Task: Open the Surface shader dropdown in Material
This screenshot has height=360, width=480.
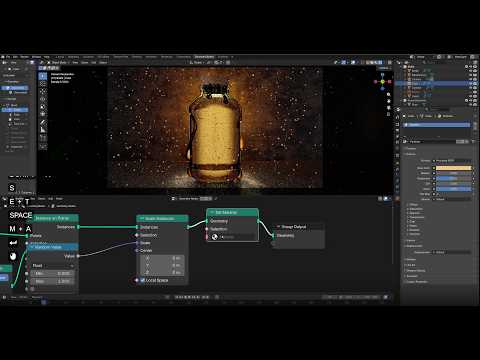Action: [453, 161]
